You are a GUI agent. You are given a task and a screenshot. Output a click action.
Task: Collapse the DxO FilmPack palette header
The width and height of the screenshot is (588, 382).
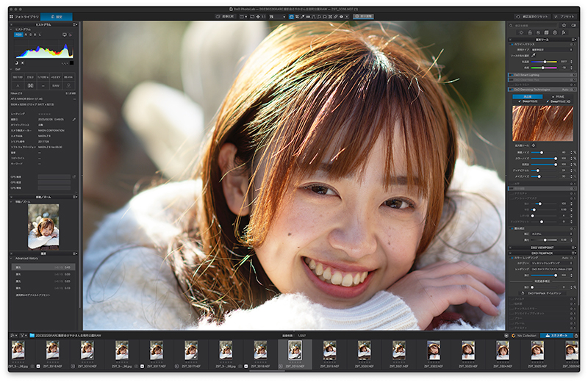point(542,253)
